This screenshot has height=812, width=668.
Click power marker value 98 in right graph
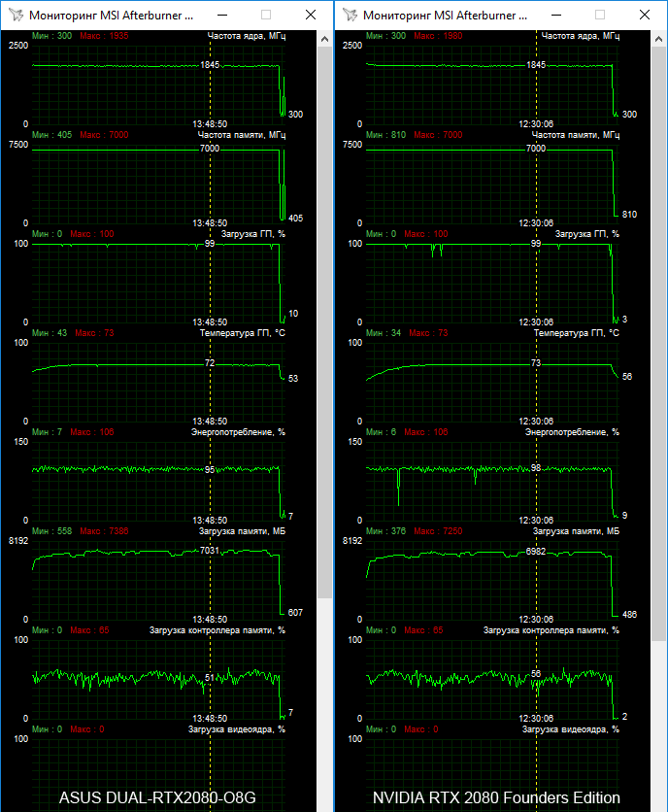tap(536, 468)
